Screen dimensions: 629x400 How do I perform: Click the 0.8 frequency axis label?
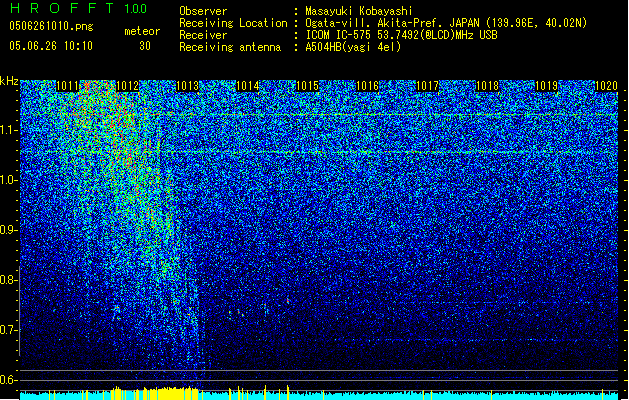(9, 280)
